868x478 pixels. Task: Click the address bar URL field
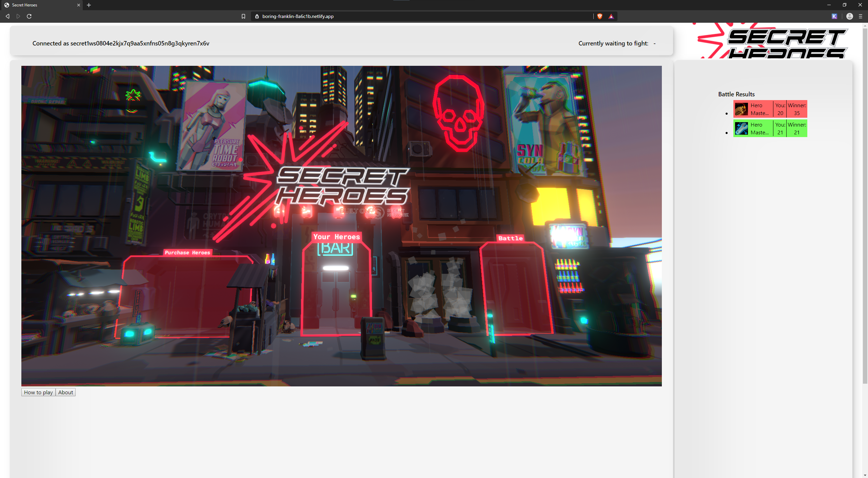click(407, 16)
